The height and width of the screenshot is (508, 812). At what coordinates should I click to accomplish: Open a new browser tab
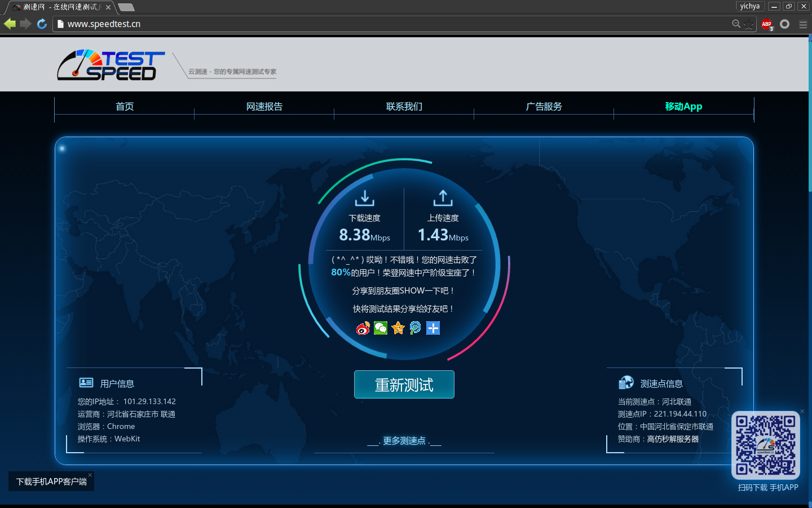pyautogui.click(x=126, y=7)
